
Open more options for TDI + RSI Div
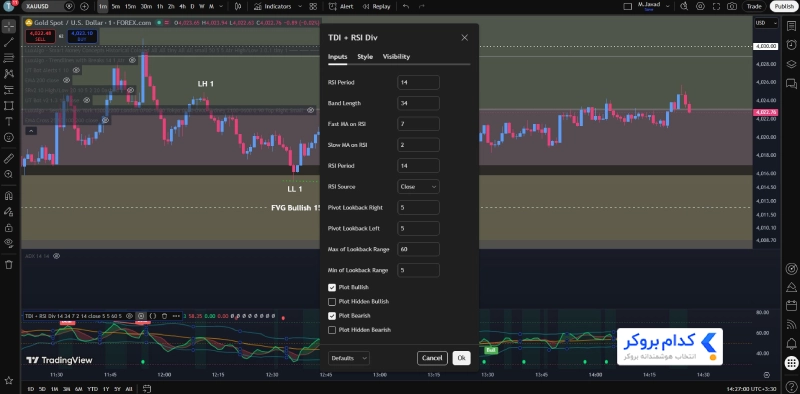coord(176,316)
